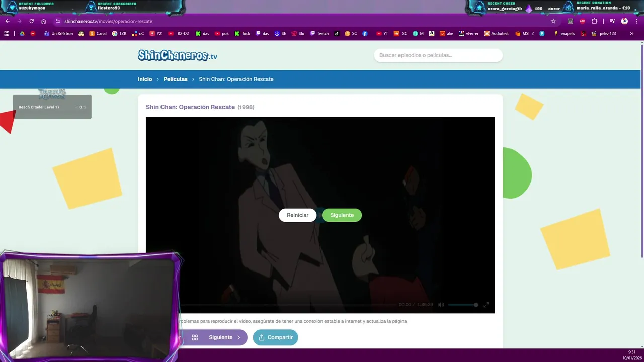The height and width of the screenshot is (362, 644).
Task: Bookmark this page with star icon
Action: coord(553,21)
